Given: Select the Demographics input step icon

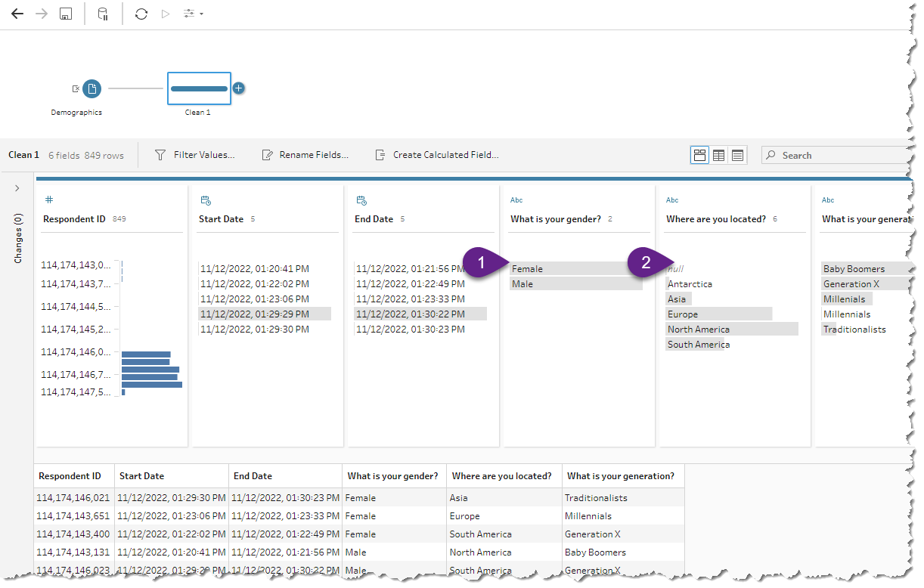Looking at the screenshot, I should click(x=91, y=89).
